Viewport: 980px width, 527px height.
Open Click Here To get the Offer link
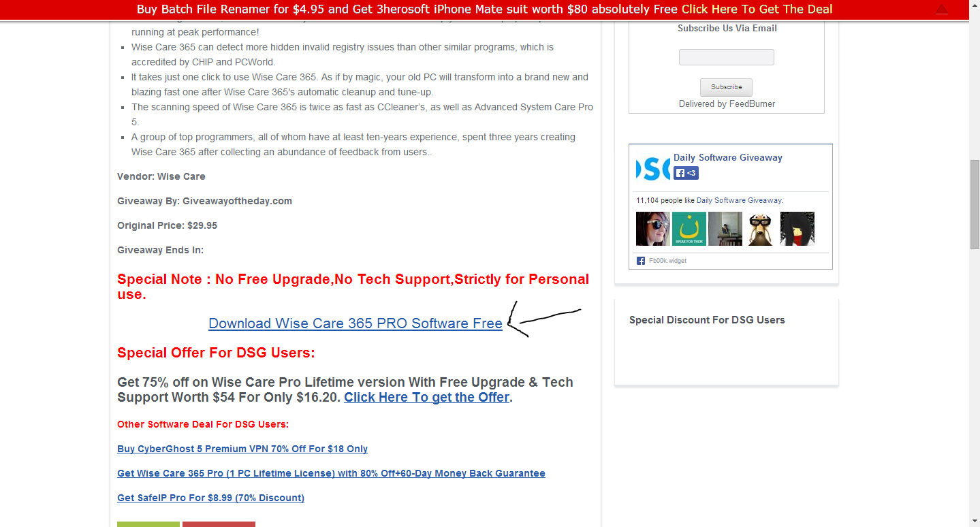426,397
